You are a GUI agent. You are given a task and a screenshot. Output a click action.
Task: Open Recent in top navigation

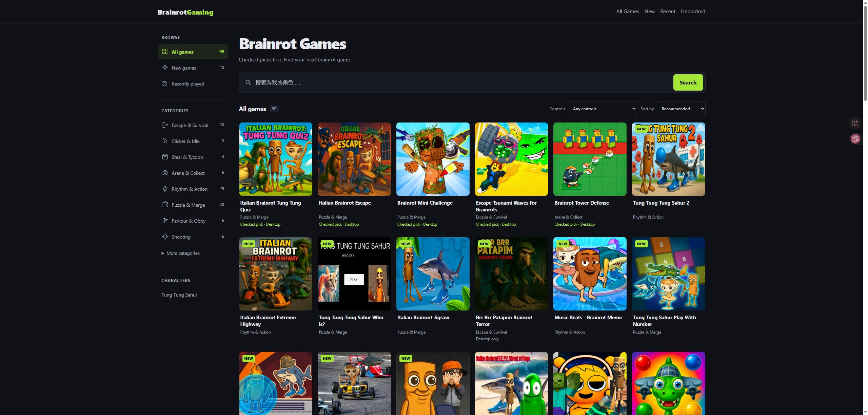point(667,12)
